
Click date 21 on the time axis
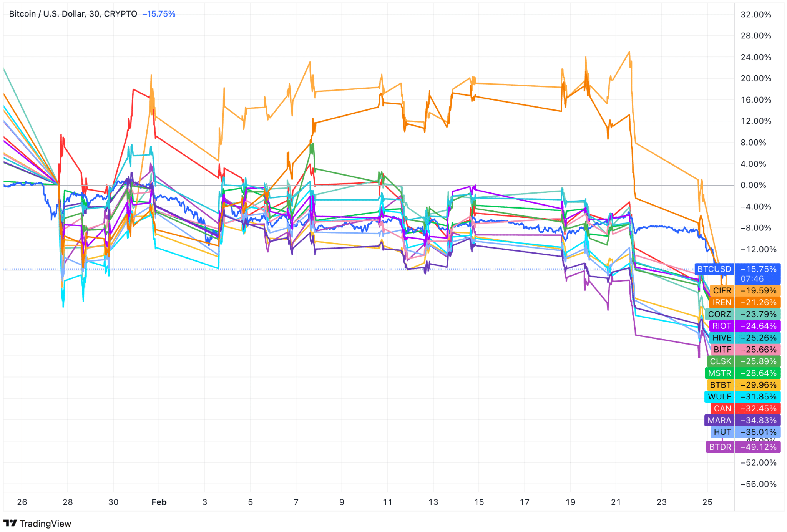[616, 502]
